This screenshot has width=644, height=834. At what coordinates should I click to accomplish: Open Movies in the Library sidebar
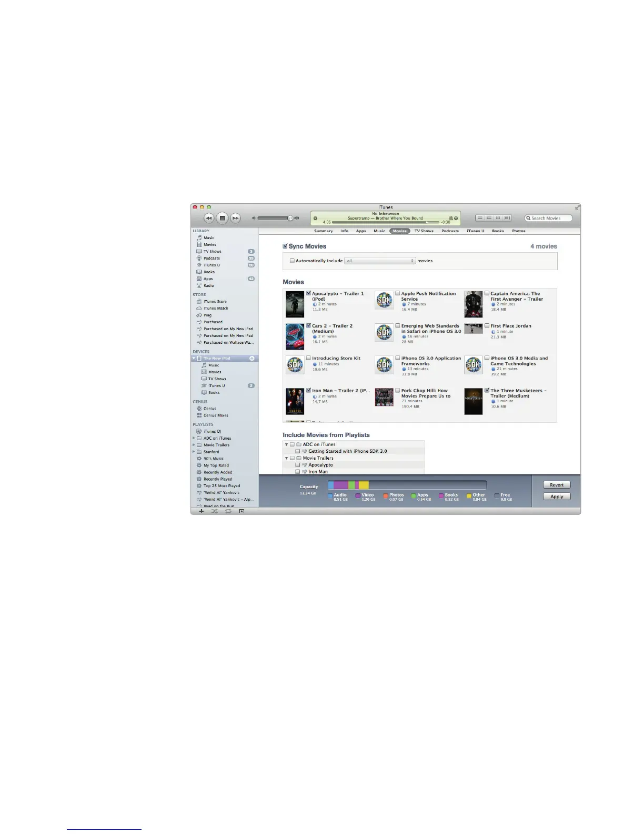tap(210, 245)
